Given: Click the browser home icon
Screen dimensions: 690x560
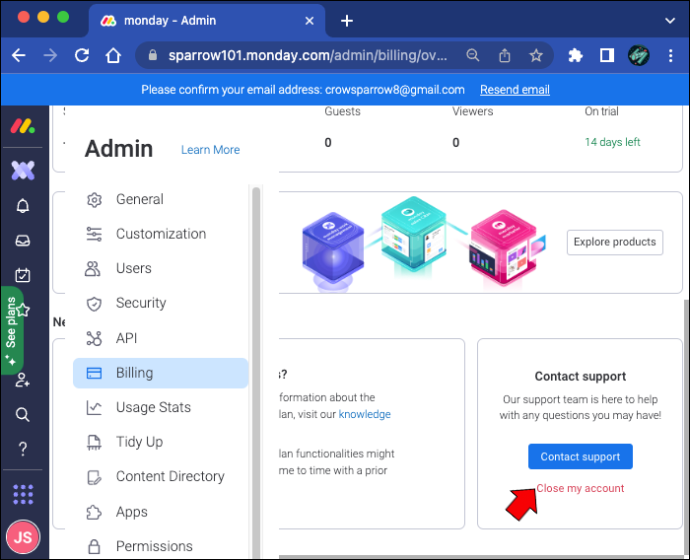Looking at the screenshot, I should tap(113, 55).
